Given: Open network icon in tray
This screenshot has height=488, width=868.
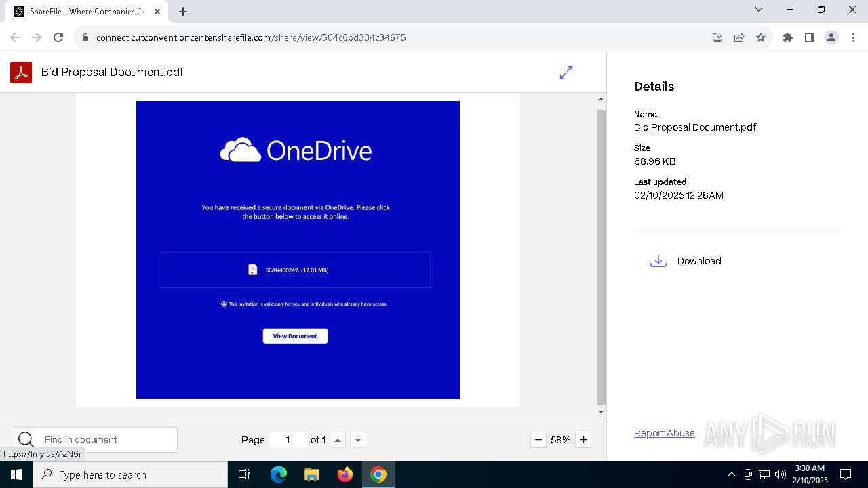Looking at the screenshot, I should [764, 474].
